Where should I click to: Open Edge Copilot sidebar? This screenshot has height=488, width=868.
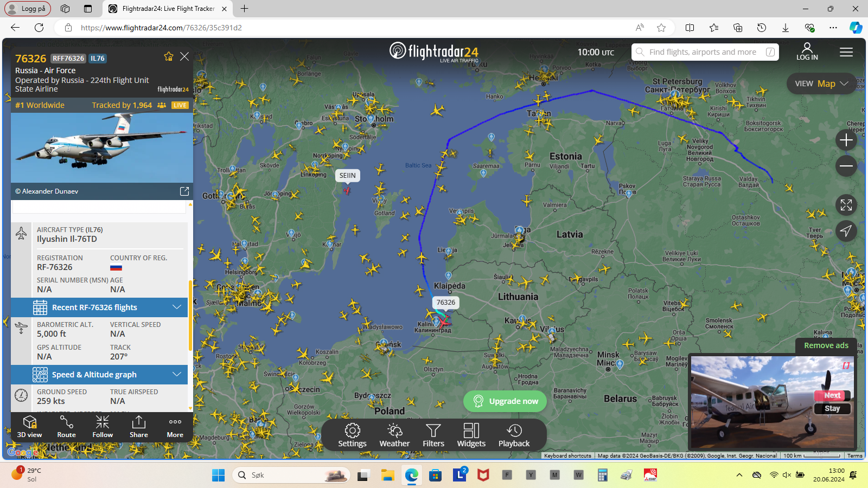[856, 28]
